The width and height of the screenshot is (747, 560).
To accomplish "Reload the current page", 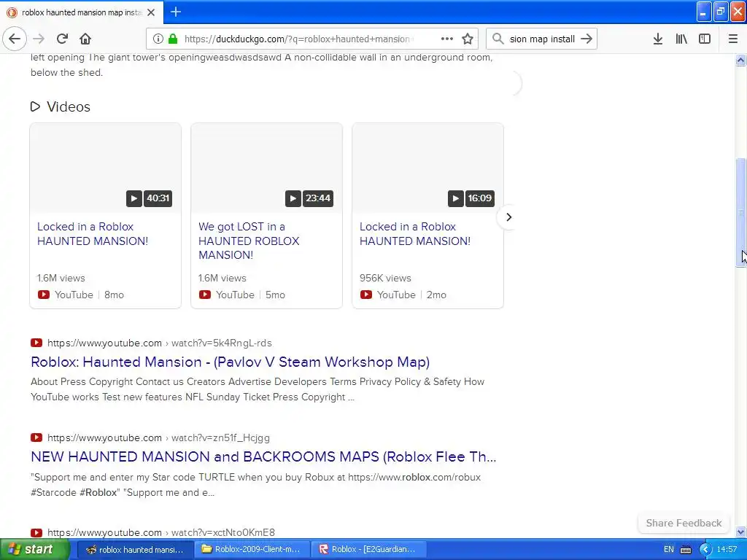I will point(62,39).
